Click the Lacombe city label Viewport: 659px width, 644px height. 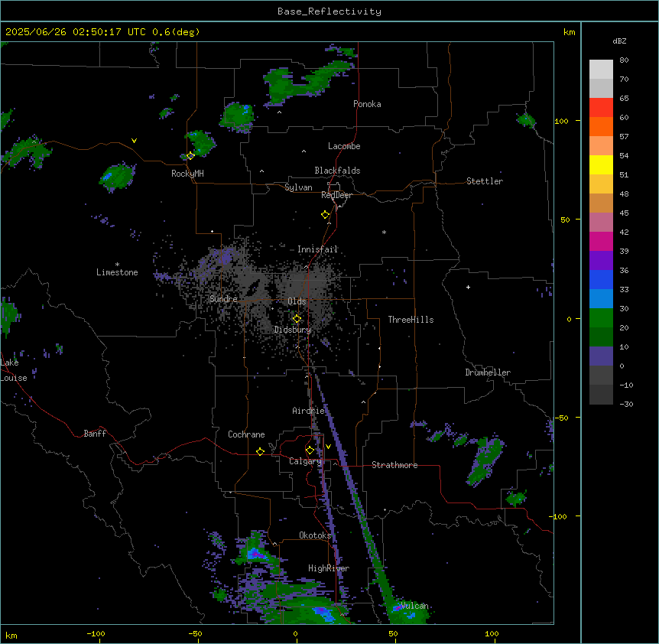pyautogui.click(x=344, y=146)
